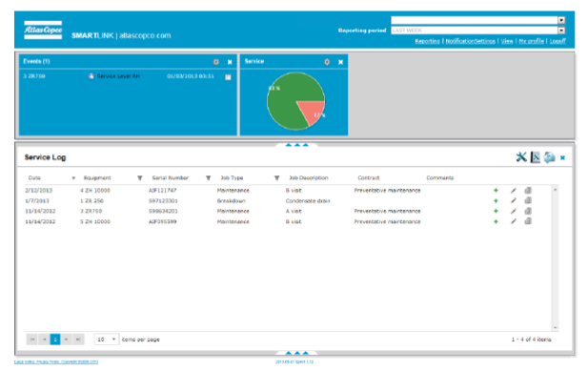Click the Service Log scrollbar up arrow
This screenshot has height=371, width=588.
[x=555, y=190]
